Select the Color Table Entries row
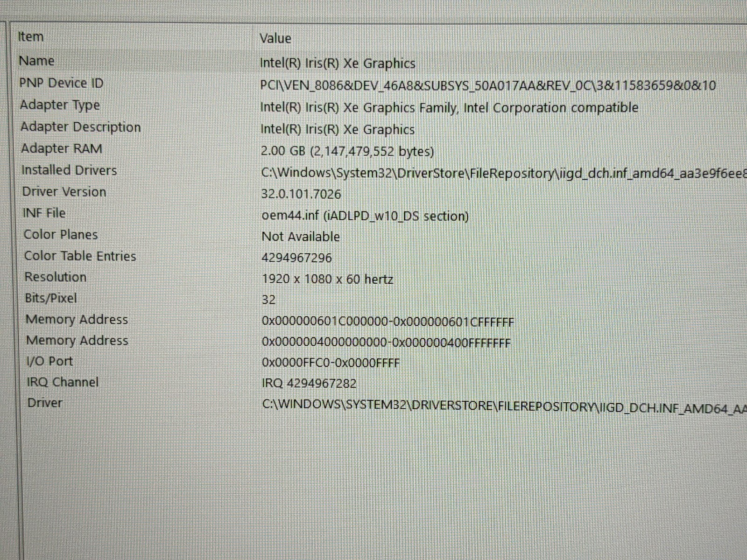The image size is (747, 560). coord(80,256)
